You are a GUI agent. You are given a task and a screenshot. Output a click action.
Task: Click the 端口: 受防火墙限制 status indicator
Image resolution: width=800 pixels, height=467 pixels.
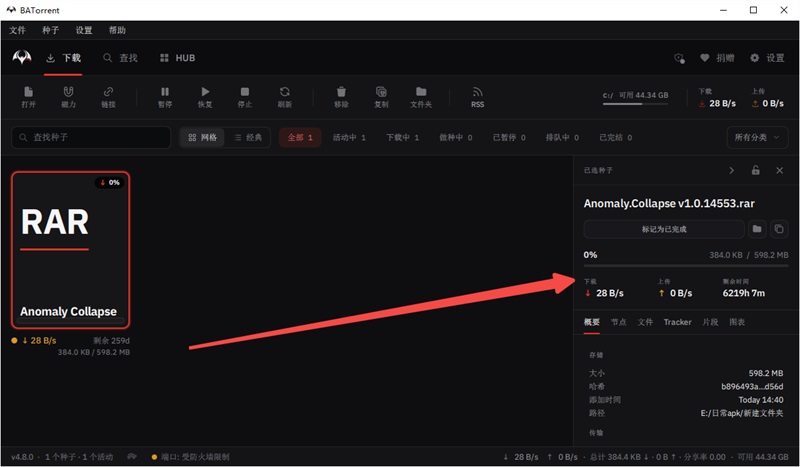tap(190, 457)
